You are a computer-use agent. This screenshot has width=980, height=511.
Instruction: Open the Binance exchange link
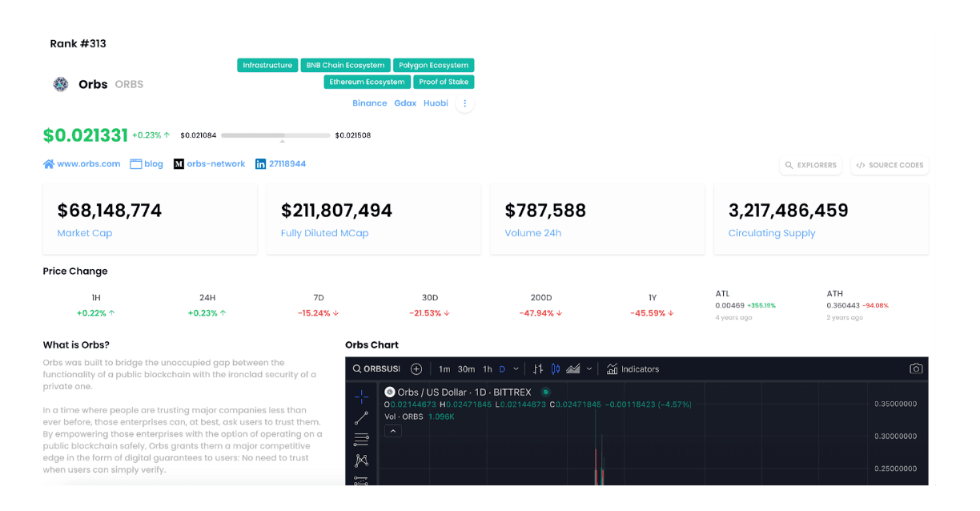[x=370, y=103]
